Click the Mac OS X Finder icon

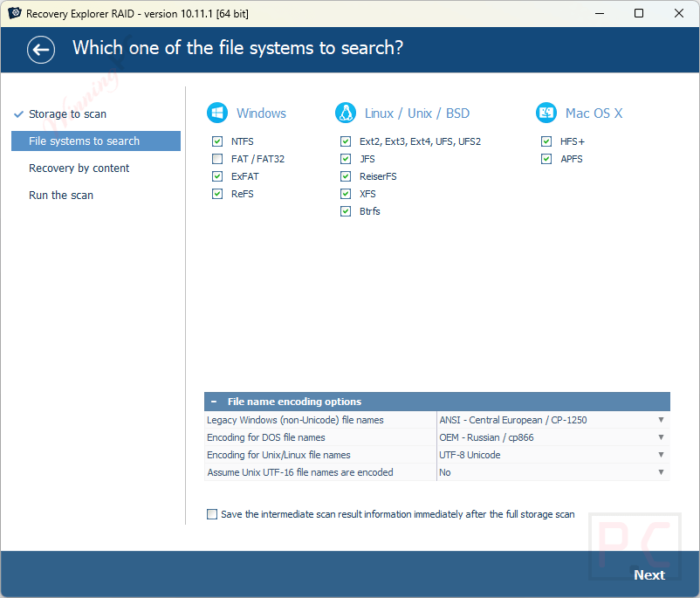(546, 113)
